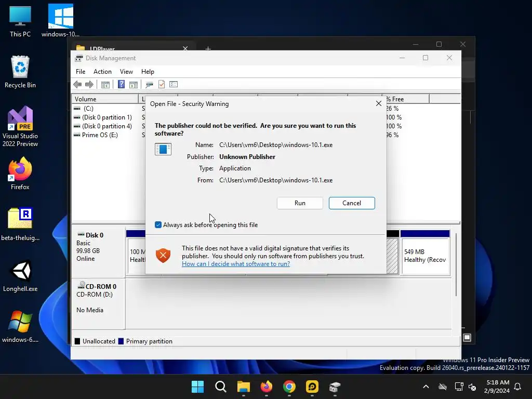
Task: Select the LDPlayer tab in background Explorer window
Action: point(132,47)
